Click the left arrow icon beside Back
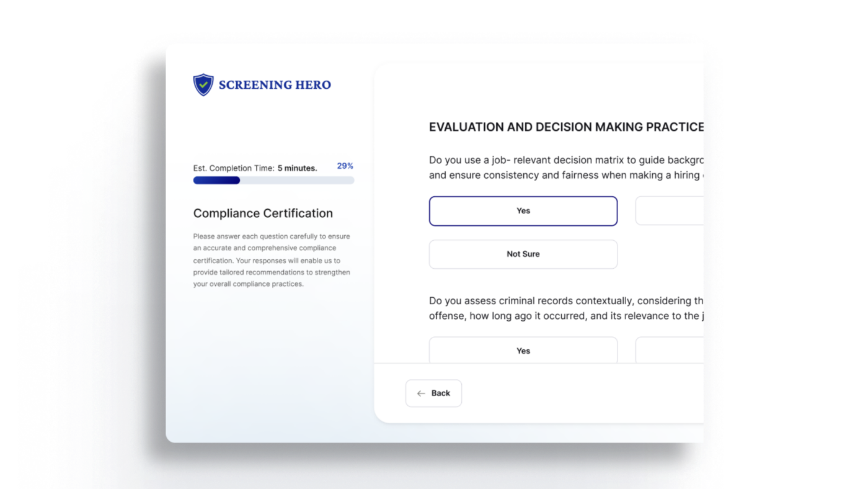The image size is (868, 489). click(421, 393)
